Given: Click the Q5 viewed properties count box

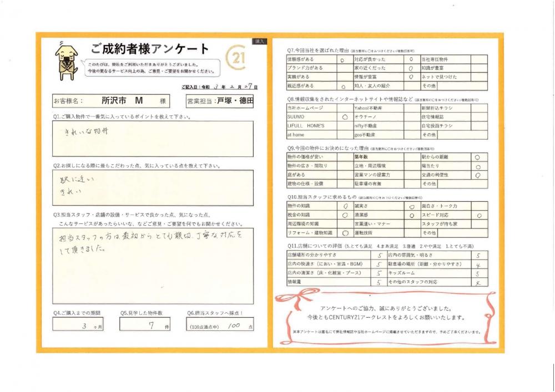Looking at the screenshot, I should pos(145,324).
